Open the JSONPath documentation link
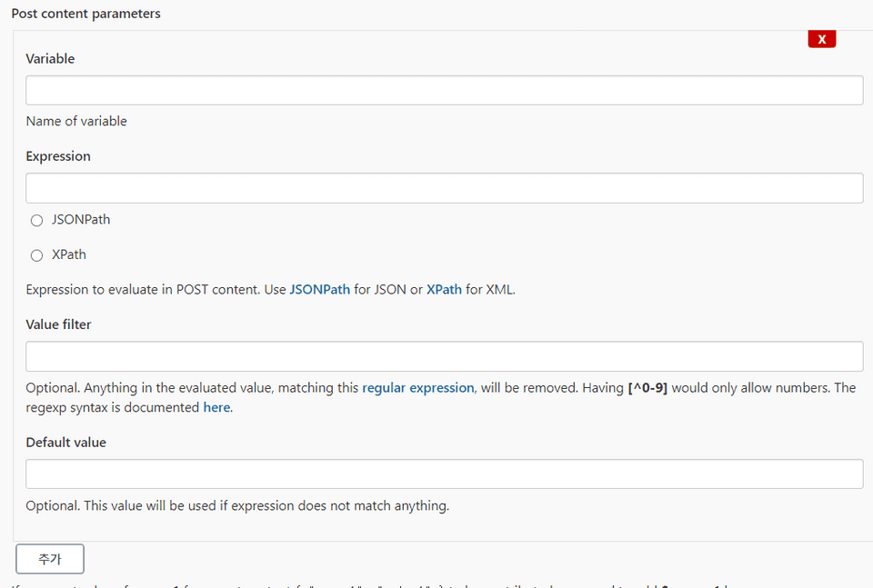The image size is (873, 588). pos(319,290)
